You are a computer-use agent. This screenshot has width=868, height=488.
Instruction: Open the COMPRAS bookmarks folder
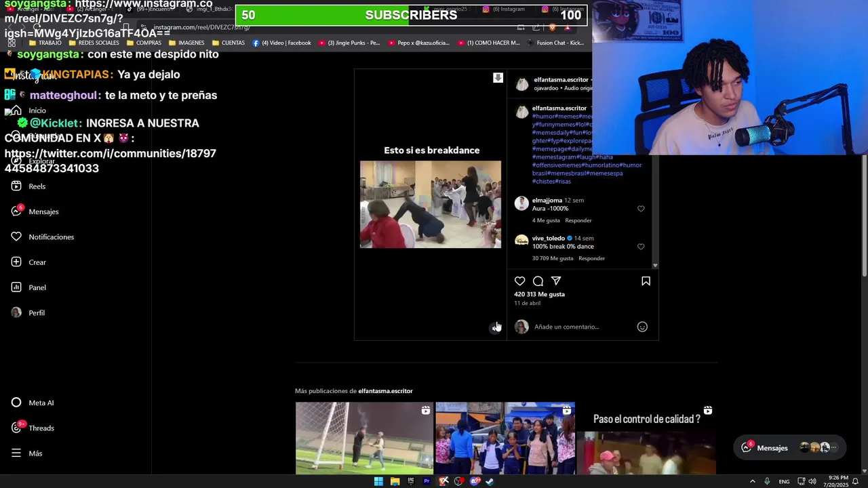coord(144,43)
